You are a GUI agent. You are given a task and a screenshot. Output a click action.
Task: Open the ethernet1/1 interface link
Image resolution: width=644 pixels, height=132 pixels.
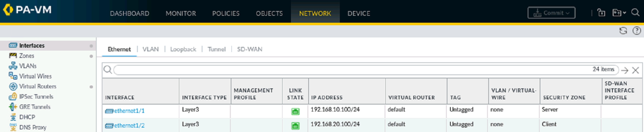point(129,111)
